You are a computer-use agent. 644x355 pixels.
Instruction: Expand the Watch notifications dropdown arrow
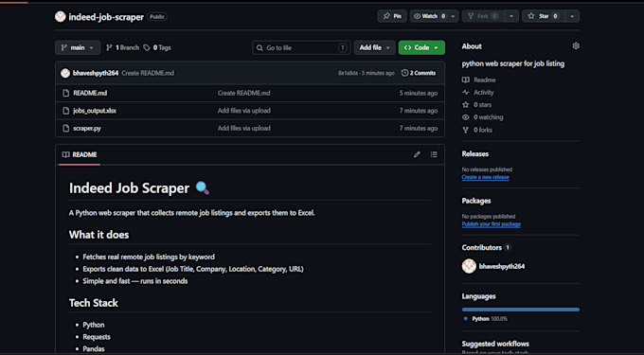[x=453, y=16]
